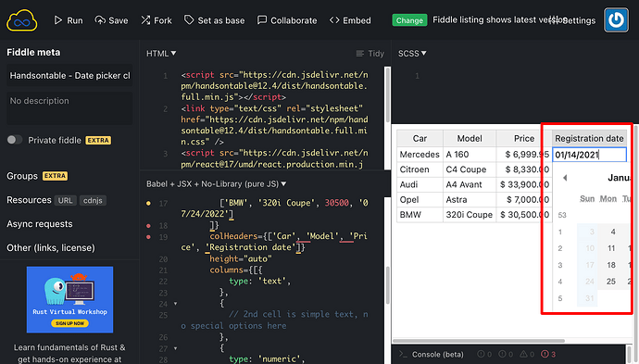Select the Astra model cell
This screenshot has width=639, height=364.
tap(470, 200)
